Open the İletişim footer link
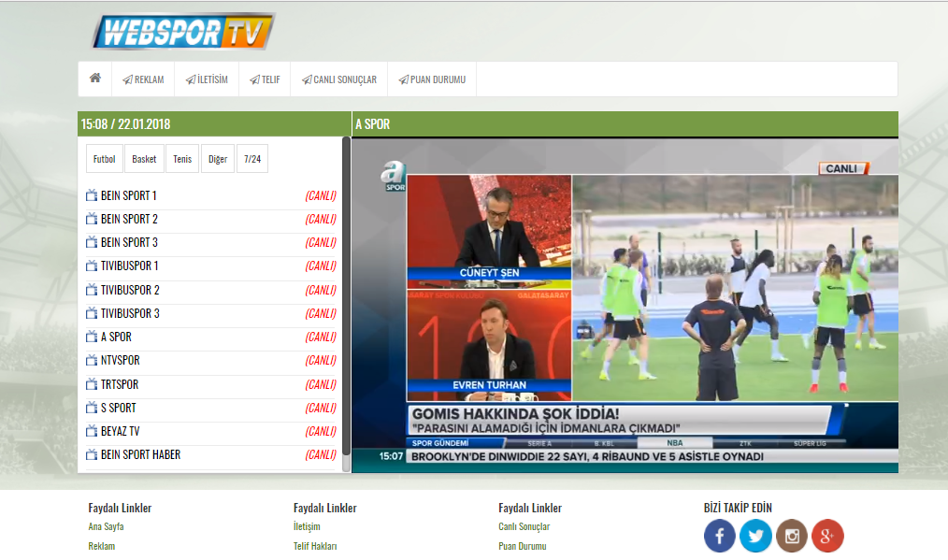This screenshot has height=560, width=948. click(307, 526)
